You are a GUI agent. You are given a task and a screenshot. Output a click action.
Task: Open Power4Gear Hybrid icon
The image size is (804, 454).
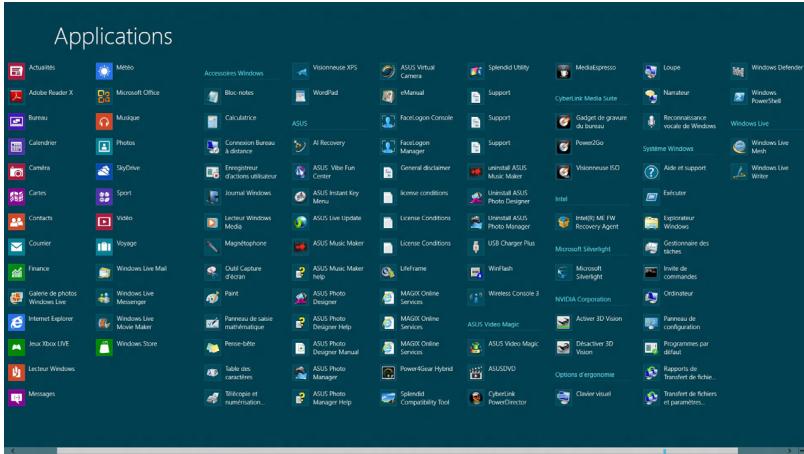(388, 373)
